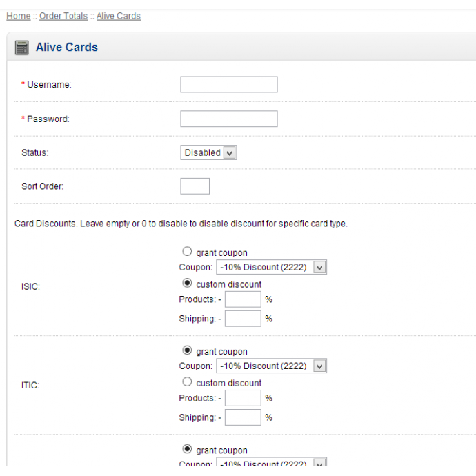Click the Alive Cards panel heading text

click(x=67, y=48)
